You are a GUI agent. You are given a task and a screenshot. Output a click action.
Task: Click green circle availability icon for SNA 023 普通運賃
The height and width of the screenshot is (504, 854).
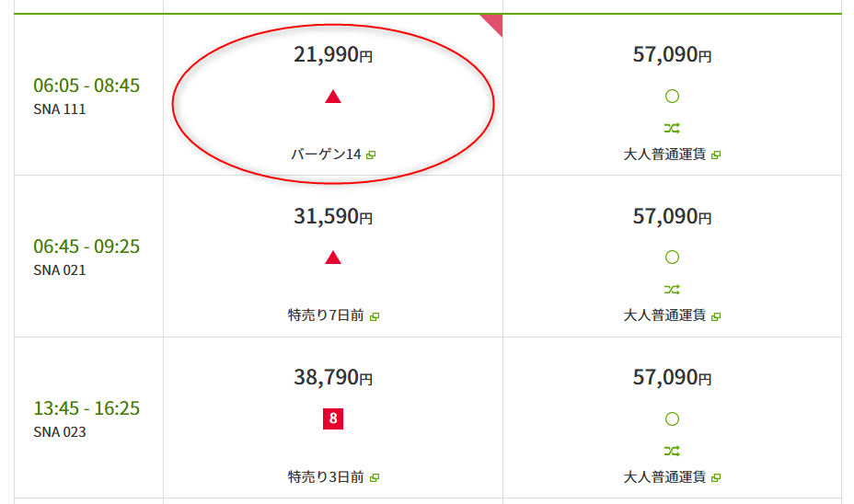tap(672, 418)
